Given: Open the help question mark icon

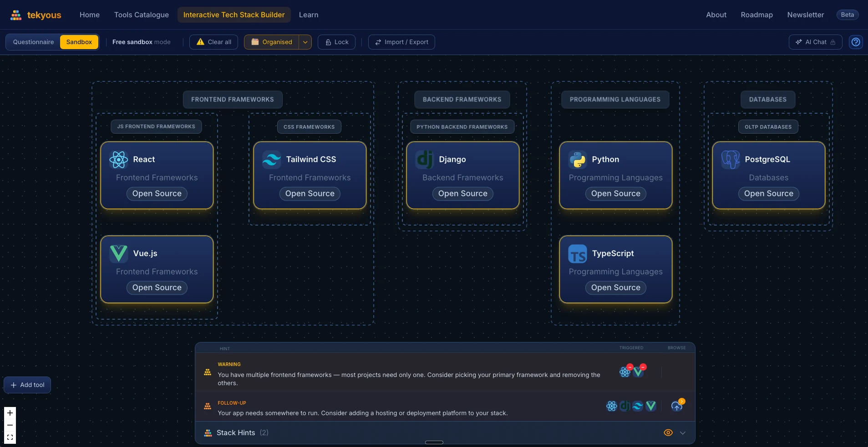Looking at the screenshot, I should [x=856, y=42].
